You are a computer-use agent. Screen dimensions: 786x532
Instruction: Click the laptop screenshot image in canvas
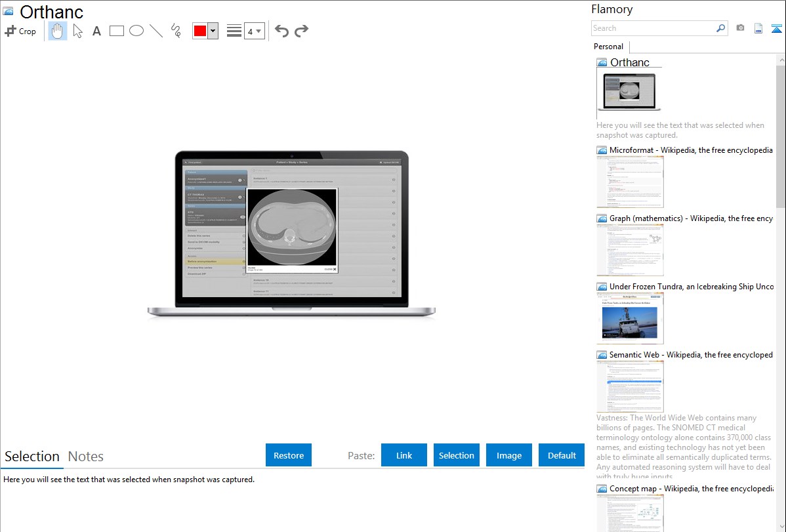291,234
